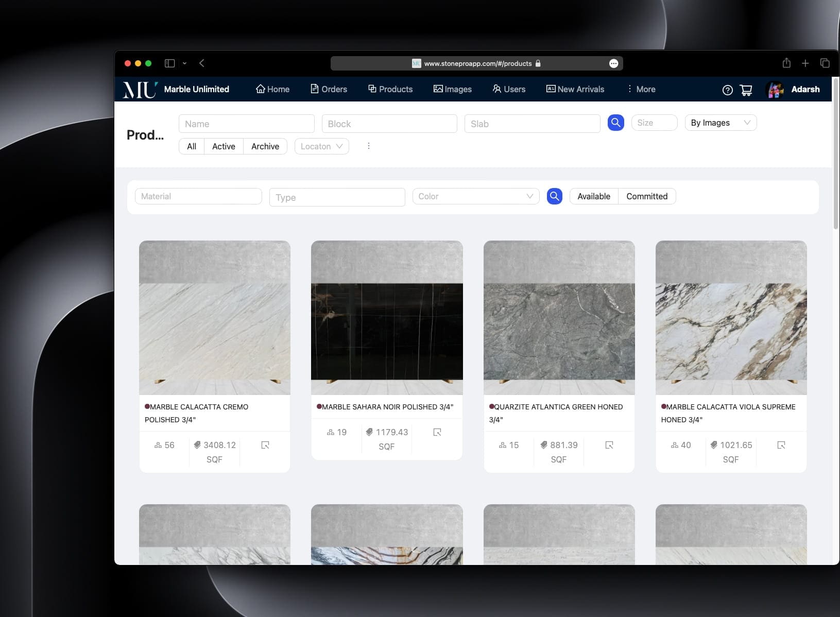This screenshot has height=617, width=840.
Task: Click the slab count 40 on Calacatta Viola
Action: (681, 445)
